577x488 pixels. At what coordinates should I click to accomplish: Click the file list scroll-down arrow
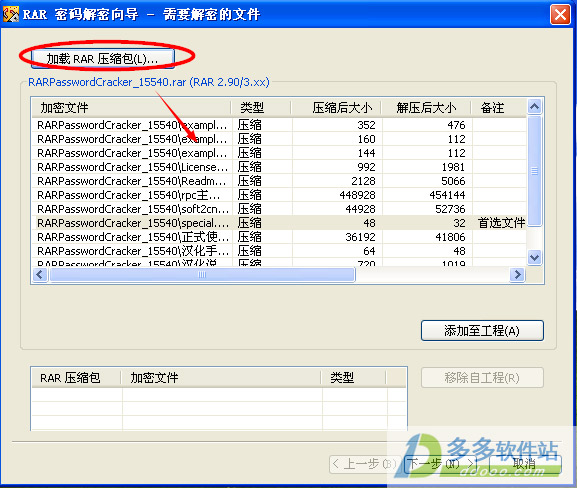tap(534, 257)
